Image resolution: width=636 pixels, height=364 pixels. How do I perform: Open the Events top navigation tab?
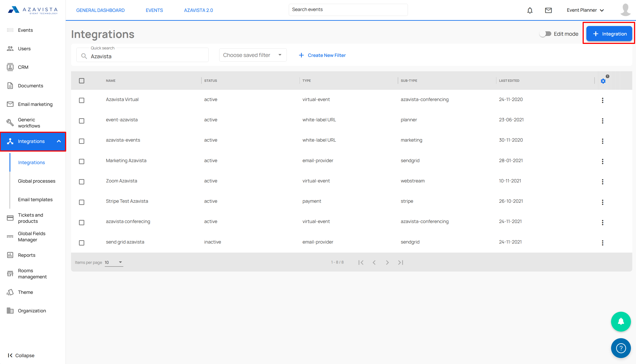tap(154, 10)
